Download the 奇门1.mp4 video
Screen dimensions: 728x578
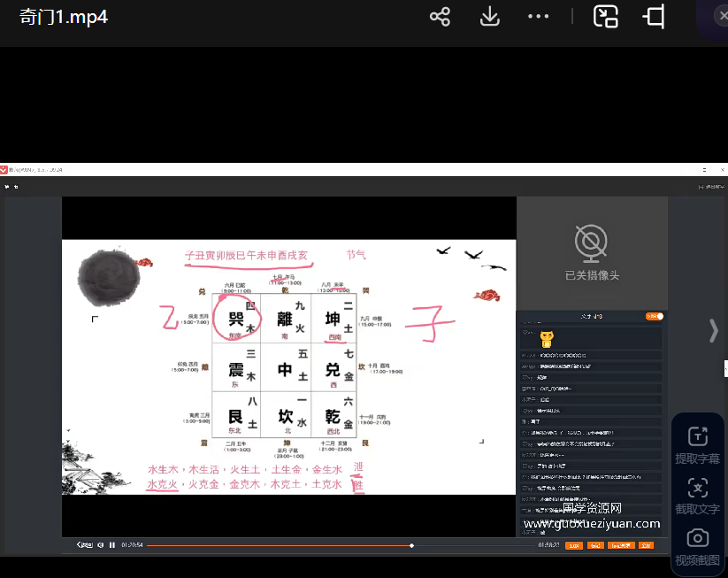489,17
